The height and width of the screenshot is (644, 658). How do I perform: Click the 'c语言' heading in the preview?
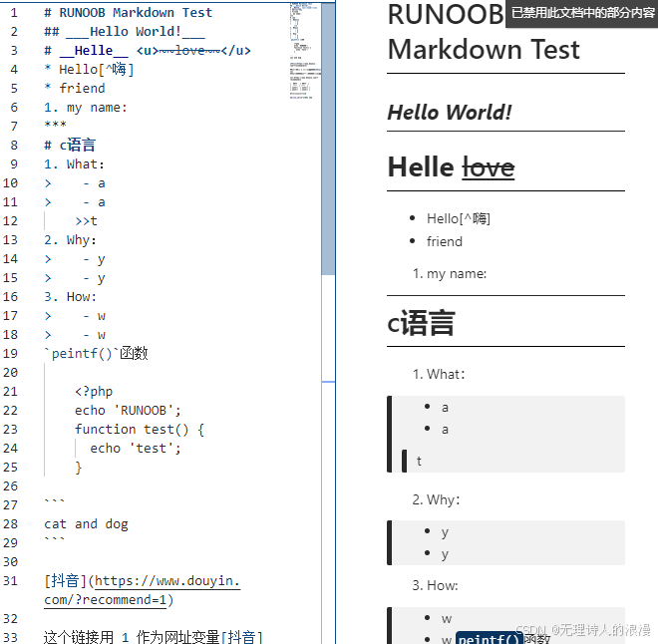[x=422, y=323]
